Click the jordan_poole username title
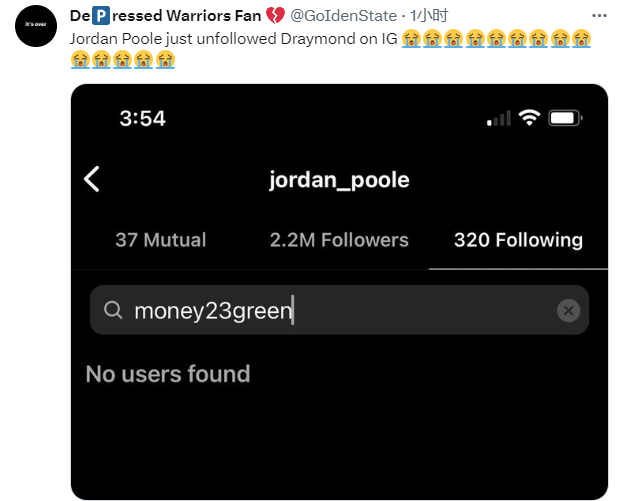 (x=339, y=180)
